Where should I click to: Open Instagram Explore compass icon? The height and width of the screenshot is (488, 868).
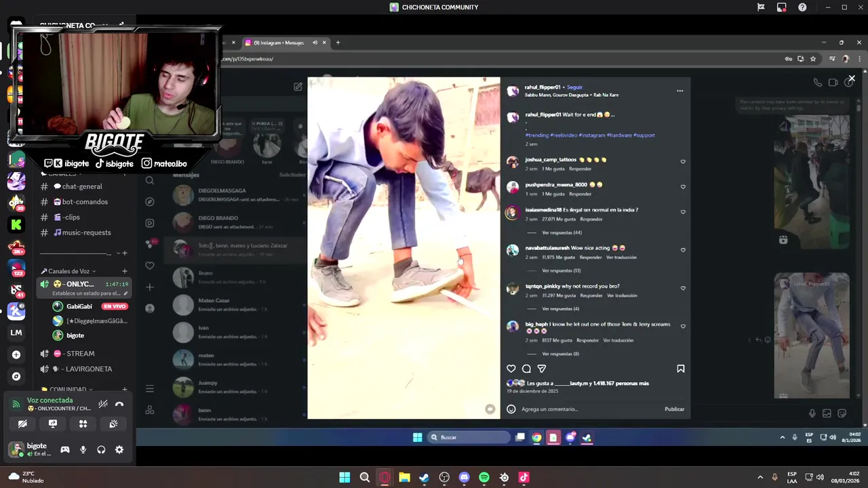point(150,201)
